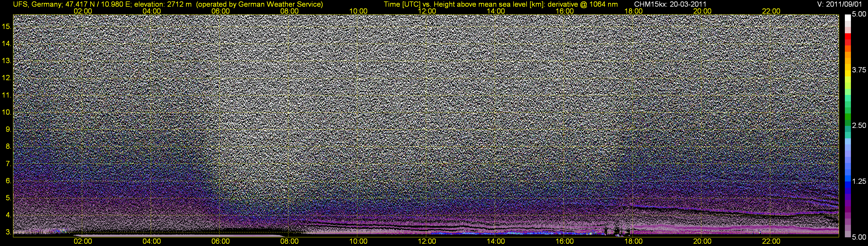Click the '12.' height axis label
Screen dimensions: 868x246
coord(7,78)
